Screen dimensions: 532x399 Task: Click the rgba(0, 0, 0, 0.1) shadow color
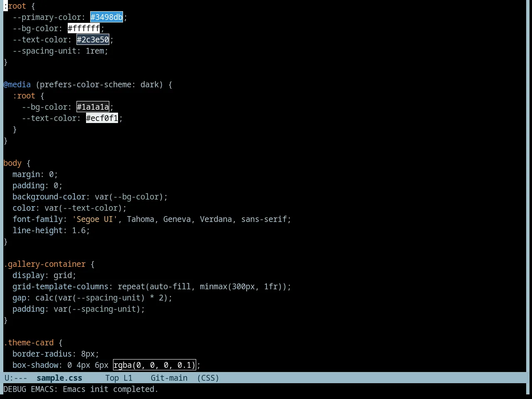click(154, 365)
